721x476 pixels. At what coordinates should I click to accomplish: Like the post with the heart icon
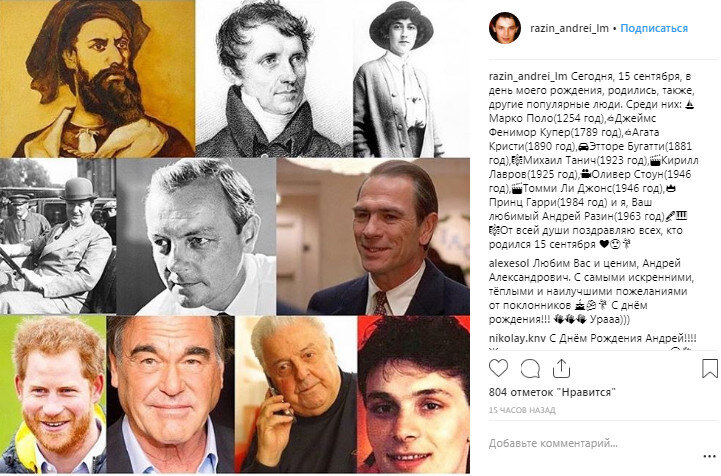tap(498, 369)
